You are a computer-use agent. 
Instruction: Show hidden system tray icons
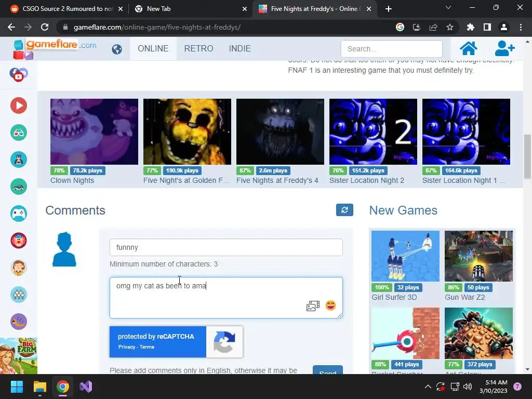pyautogui.click(x=428, y=387)
